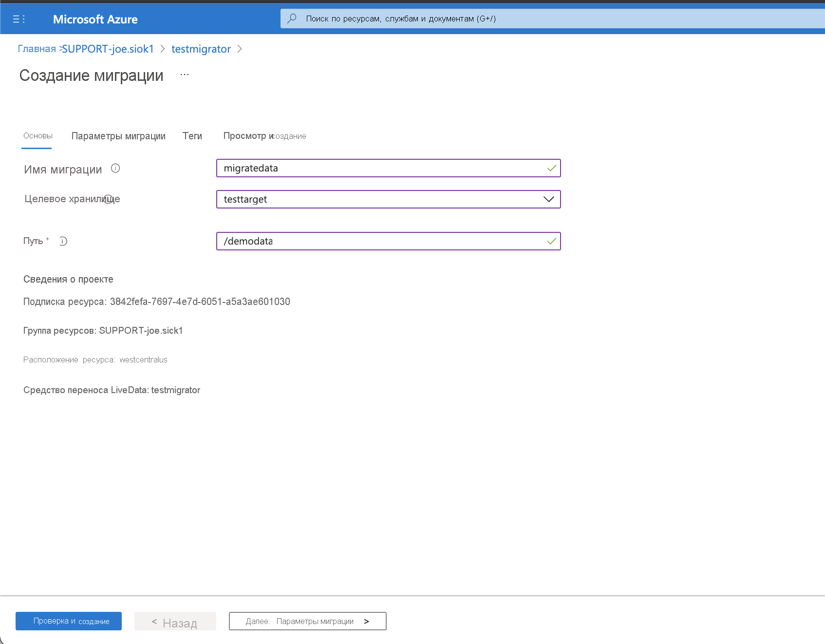Click the search magnifier icon
This screenshot has width=825, height=644.
292,19
